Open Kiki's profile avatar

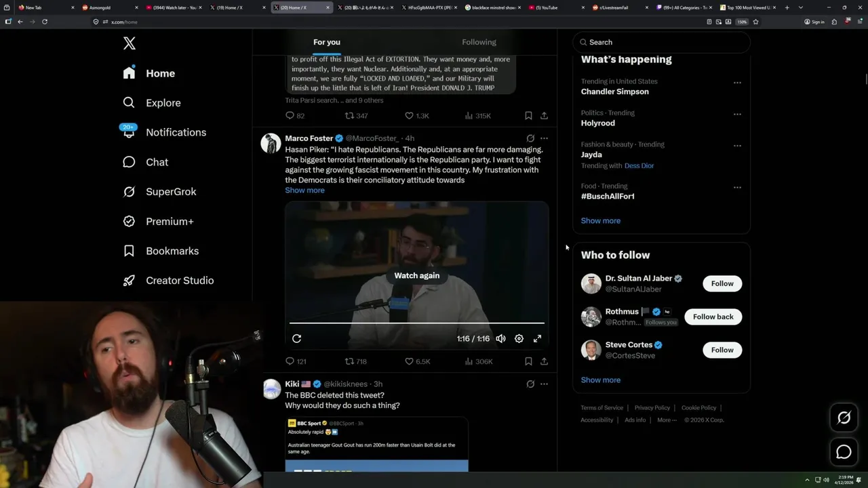point(271,389)
